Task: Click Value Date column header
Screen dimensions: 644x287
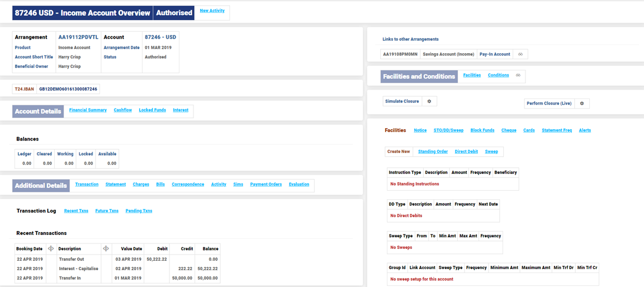Action: pos(131,249)
